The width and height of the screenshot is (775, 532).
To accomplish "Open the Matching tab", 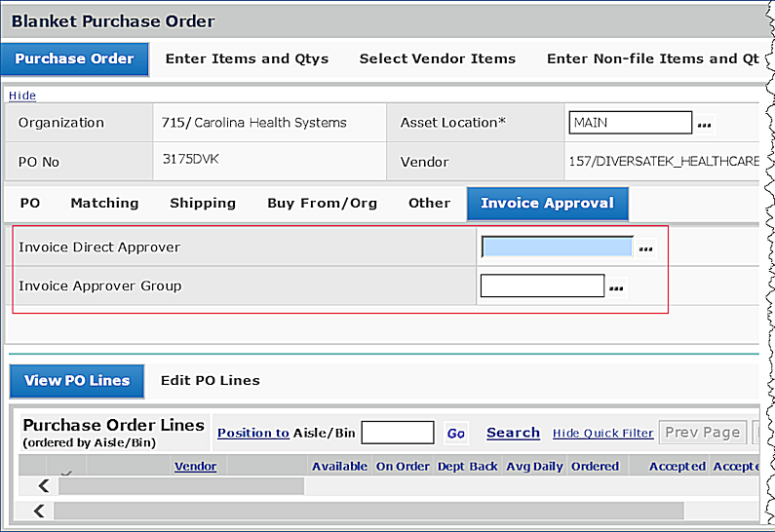I will pos(104,204).
